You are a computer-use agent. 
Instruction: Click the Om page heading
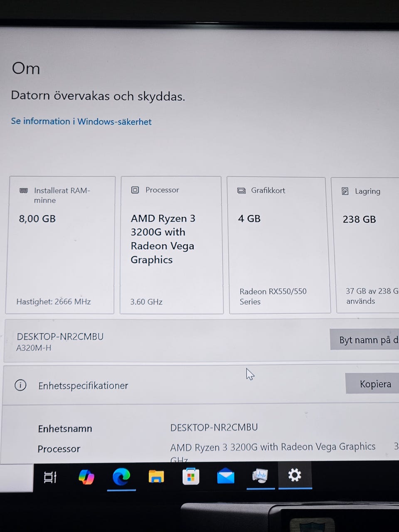click(26, 68)
